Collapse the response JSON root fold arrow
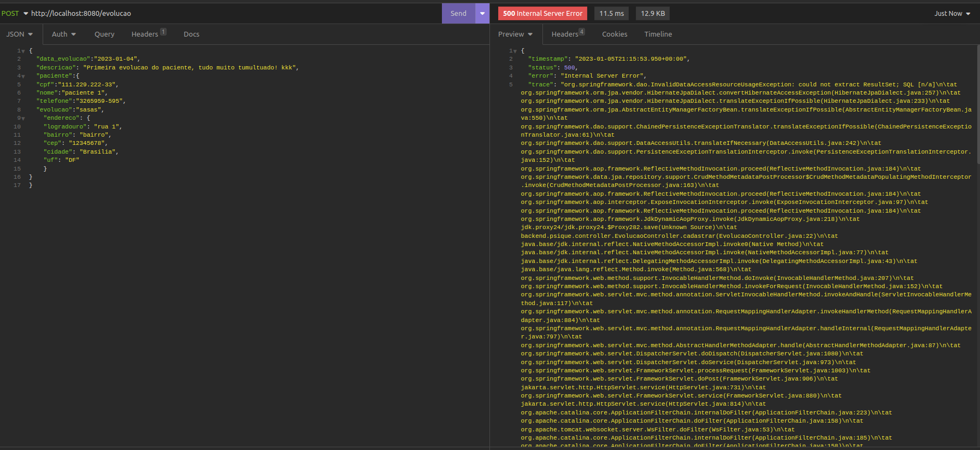 (515, 51)
